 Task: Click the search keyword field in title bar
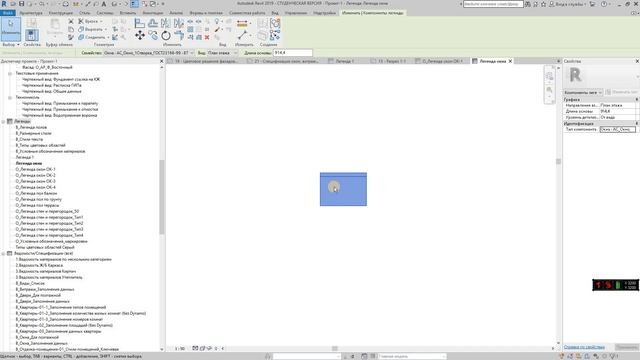tap(493, 4)
